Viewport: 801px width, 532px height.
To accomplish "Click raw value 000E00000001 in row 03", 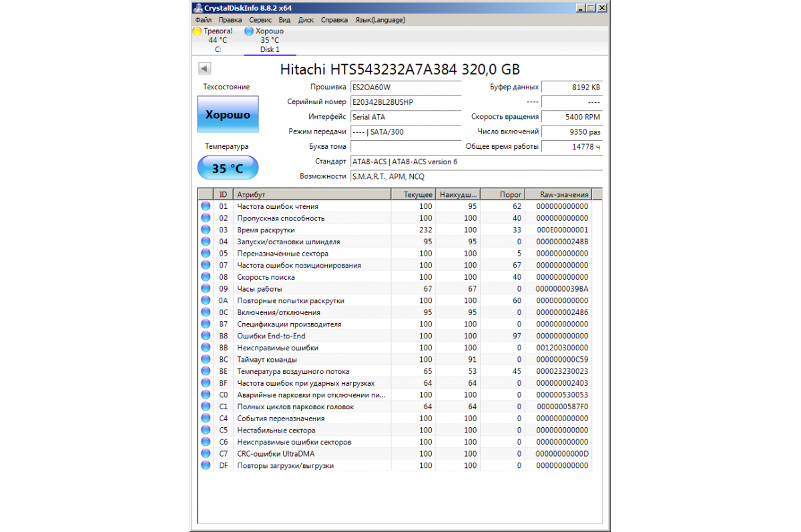I will coord(562,230).
